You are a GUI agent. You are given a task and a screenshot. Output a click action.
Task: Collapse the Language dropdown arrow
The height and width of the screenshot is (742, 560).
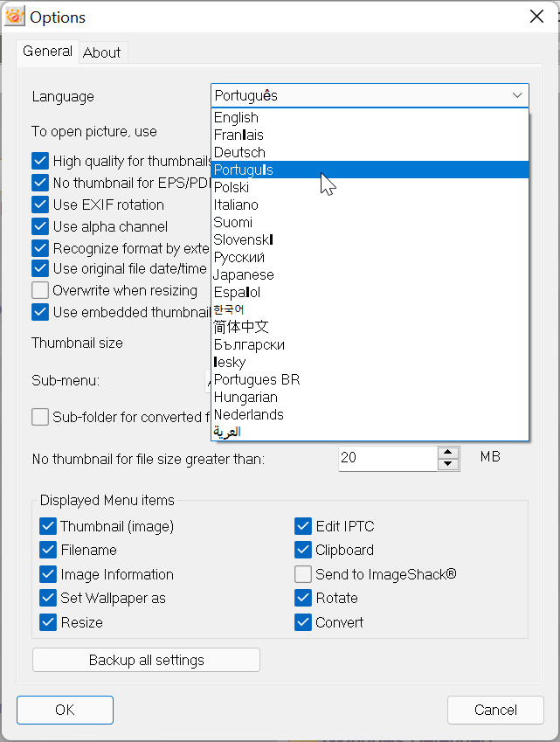pos(516,96)
